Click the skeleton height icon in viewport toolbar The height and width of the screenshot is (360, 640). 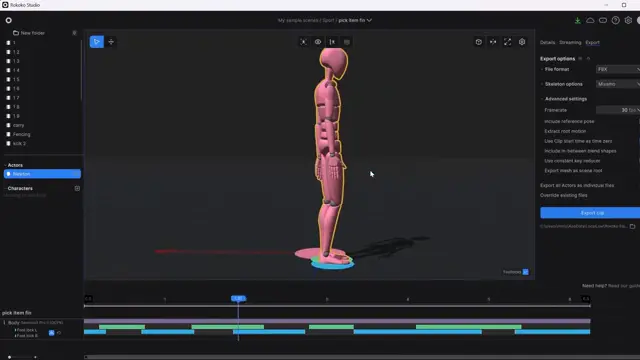pos(332,42)
